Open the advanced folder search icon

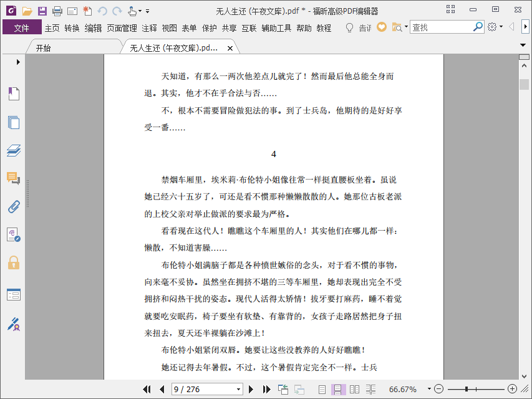pyautogui.click(x=397, y=27)
